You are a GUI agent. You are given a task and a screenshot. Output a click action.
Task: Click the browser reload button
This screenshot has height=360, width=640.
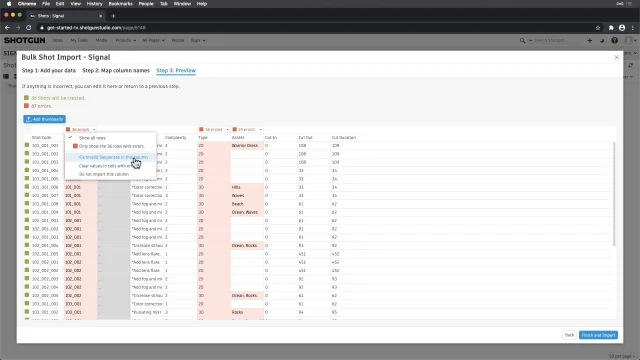pyautogui.click(x=29, y=28)
